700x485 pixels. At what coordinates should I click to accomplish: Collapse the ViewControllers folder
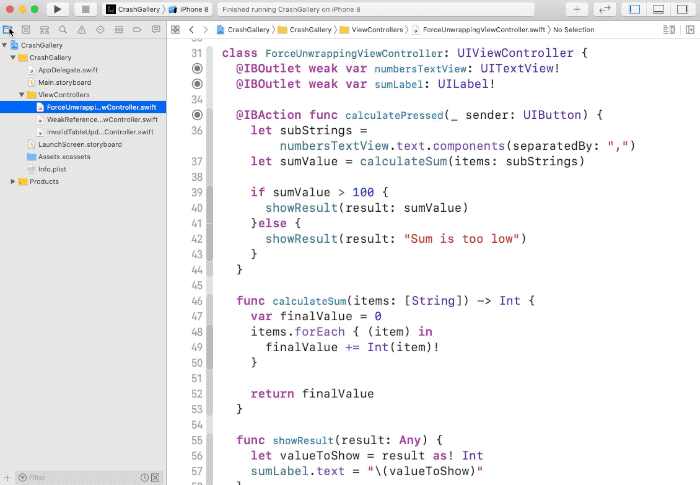pyautogui.click(x=22, y=94)
